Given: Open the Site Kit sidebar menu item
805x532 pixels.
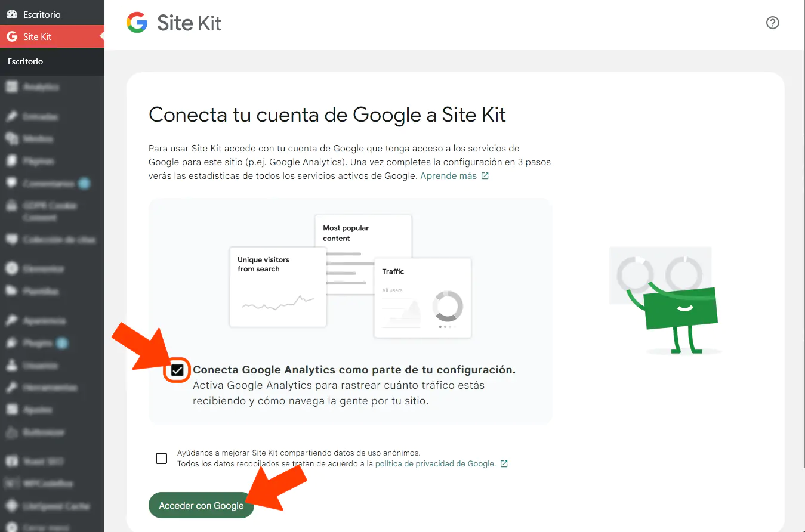Looking at the screenshot, I should (x=52, y=36).
